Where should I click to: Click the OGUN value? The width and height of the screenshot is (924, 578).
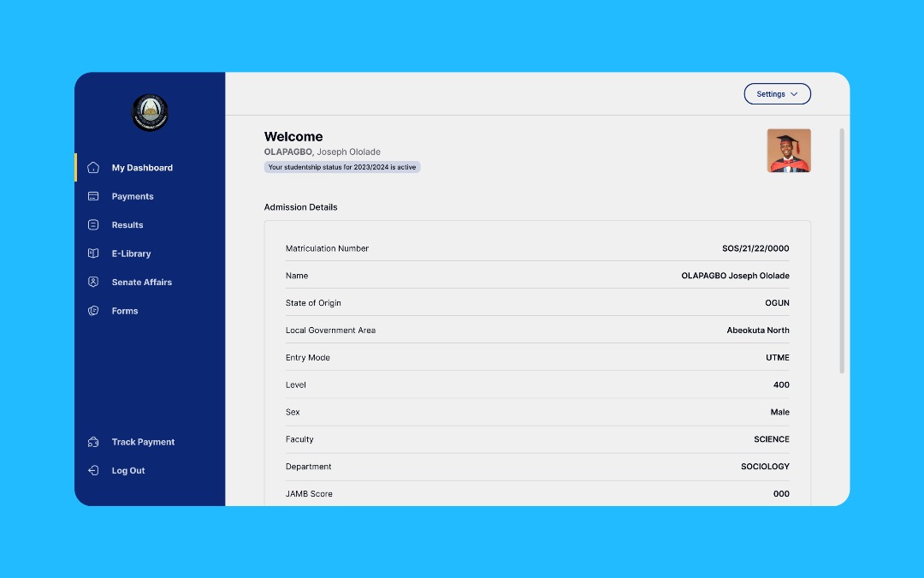[777, 303]
